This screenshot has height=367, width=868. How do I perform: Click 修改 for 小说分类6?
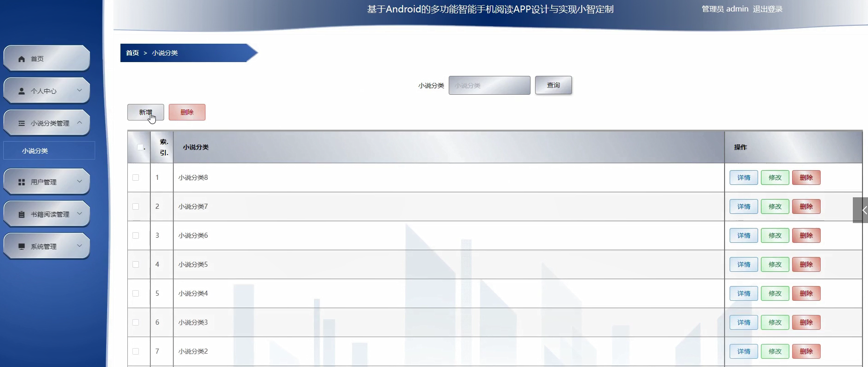tap(775, 235)
